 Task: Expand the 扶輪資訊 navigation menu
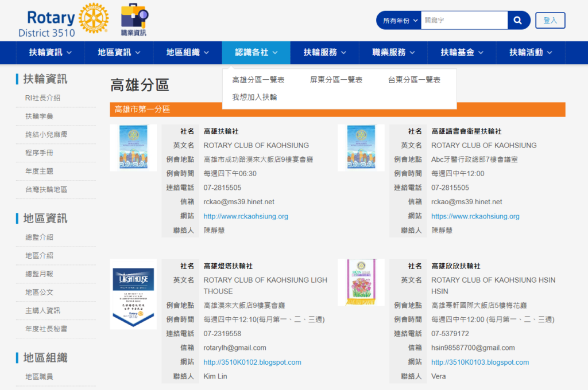pos(51,53)
